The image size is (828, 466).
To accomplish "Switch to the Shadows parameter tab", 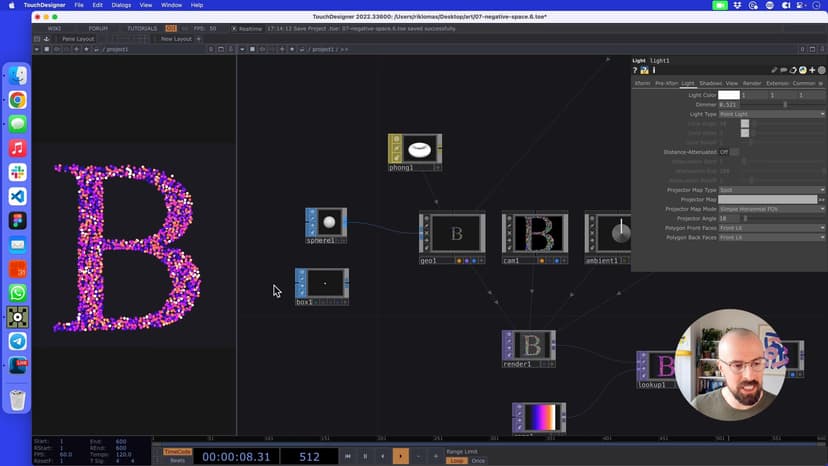I will [x=710, y=83].
